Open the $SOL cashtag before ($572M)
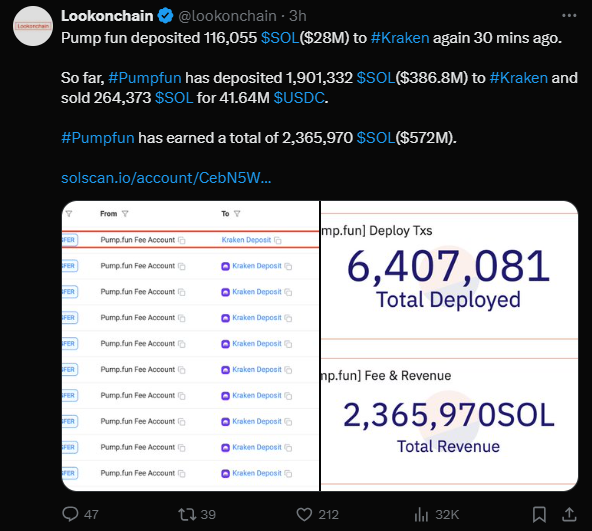Screen dimensions: 592x531 click(376, 138)
